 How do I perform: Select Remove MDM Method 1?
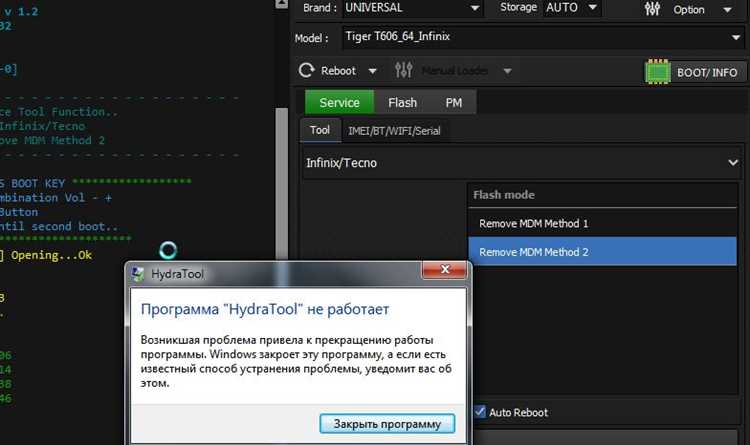tap(602, 223)
